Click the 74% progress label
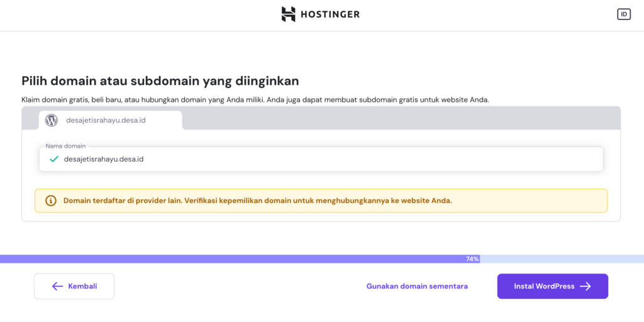This screenshot has width=644, height=322. click(472, 258)
